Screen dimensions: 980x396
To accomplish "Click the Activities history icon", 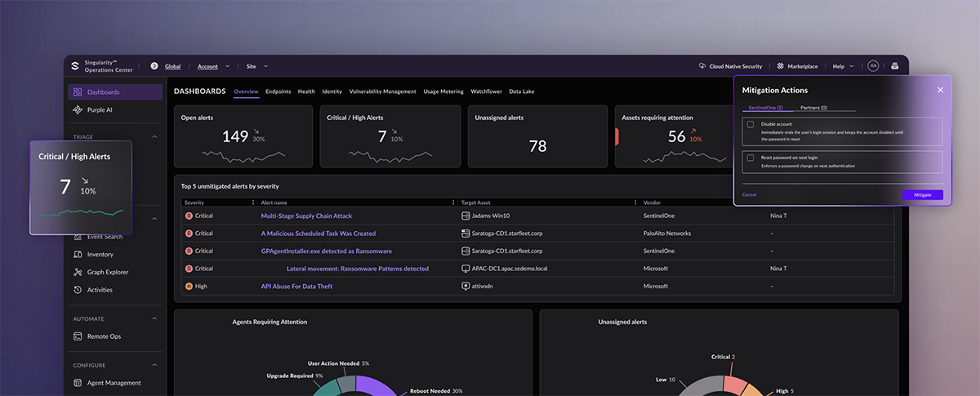I will (x=78, y=290).
